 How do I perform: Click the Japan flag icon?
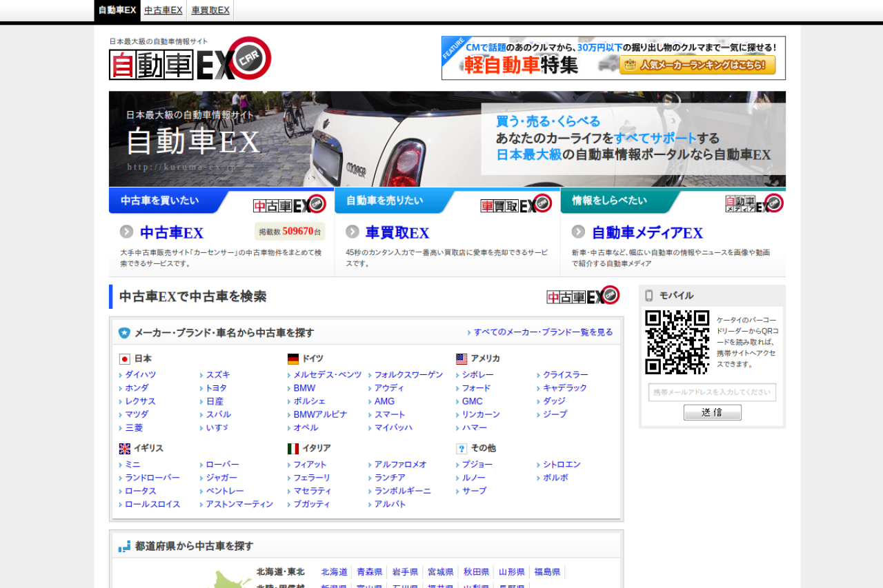tap(124, 359)
